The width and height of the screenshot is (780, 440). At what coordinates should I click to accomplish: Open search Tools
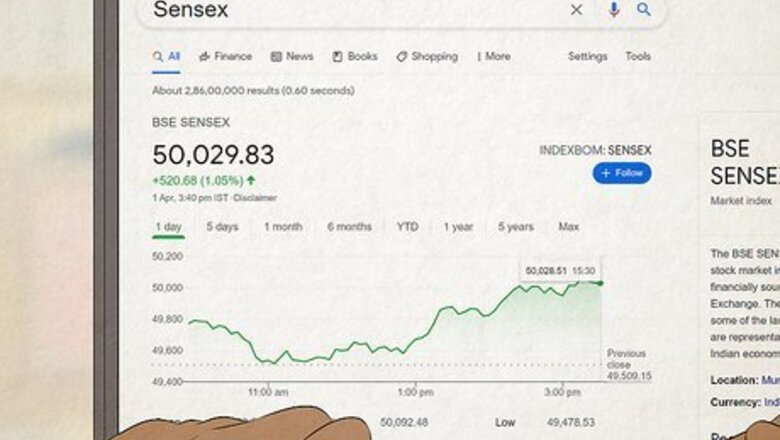[638, 57]
